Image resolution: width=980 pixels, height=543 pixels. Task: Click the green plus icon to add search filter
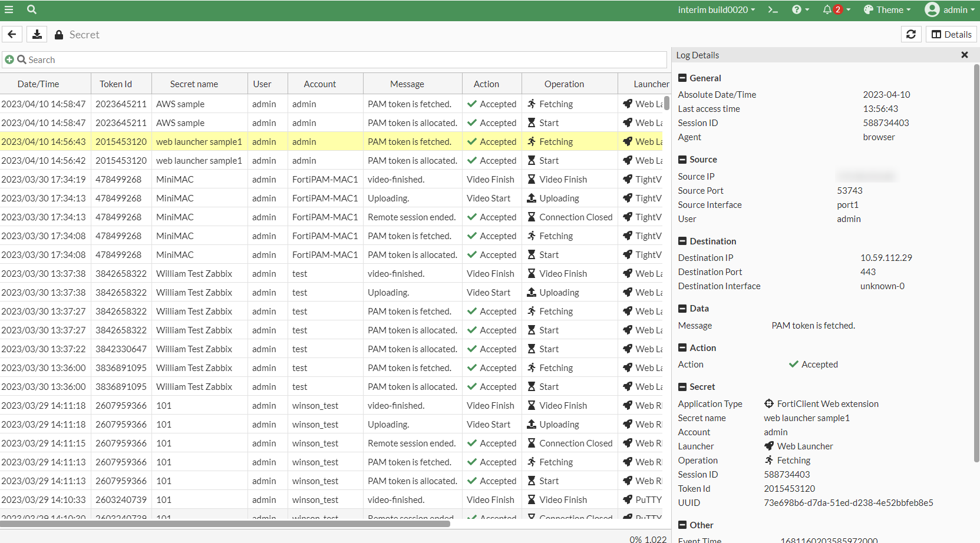click(x=9, y=59)
